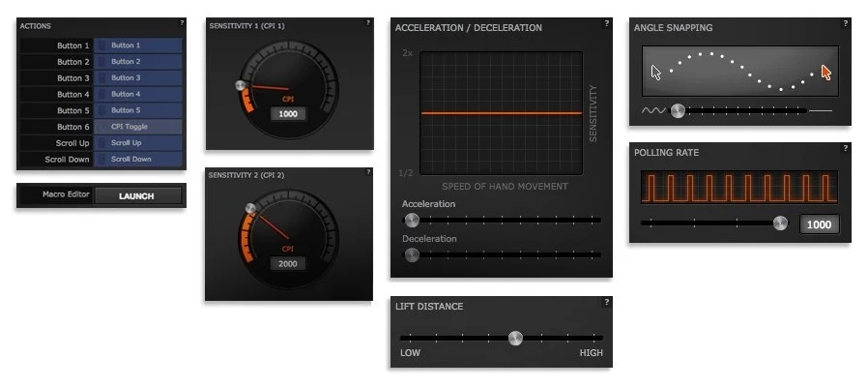
Task: Click help icon on Sensitivity 2 panel
Action: point(368,172)
